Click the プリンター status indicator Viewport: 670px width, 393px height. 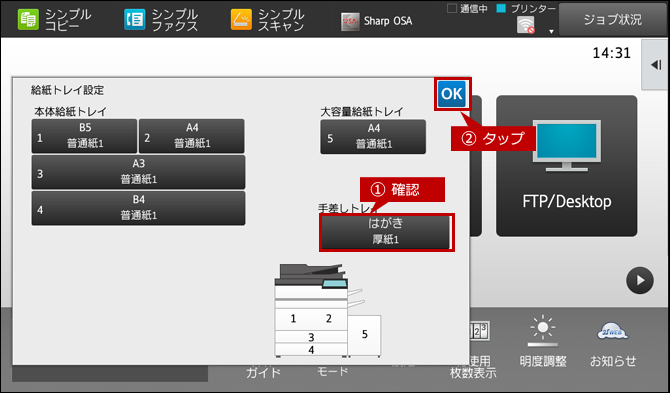(x=526, y=9)
